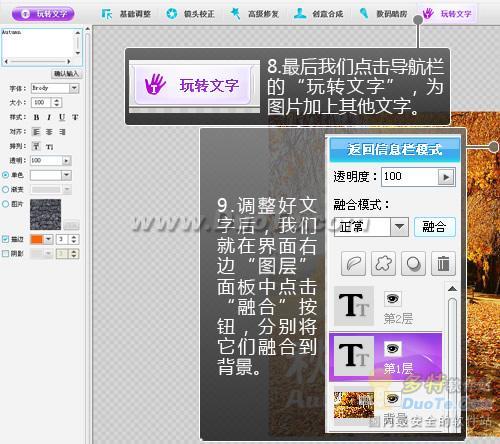The image size is (500, 444).
Task: Click the 确认输入 confirm button
Action: 66,74
